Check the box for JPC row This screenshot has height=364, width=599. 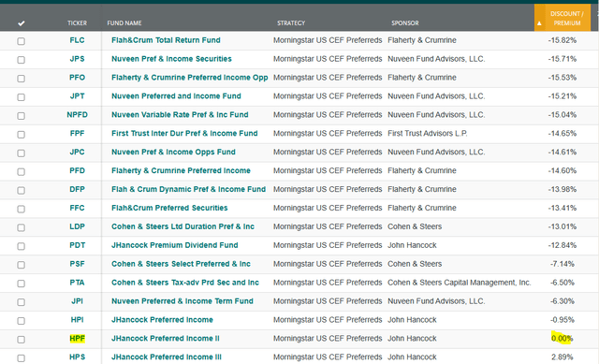coord(21,153)
